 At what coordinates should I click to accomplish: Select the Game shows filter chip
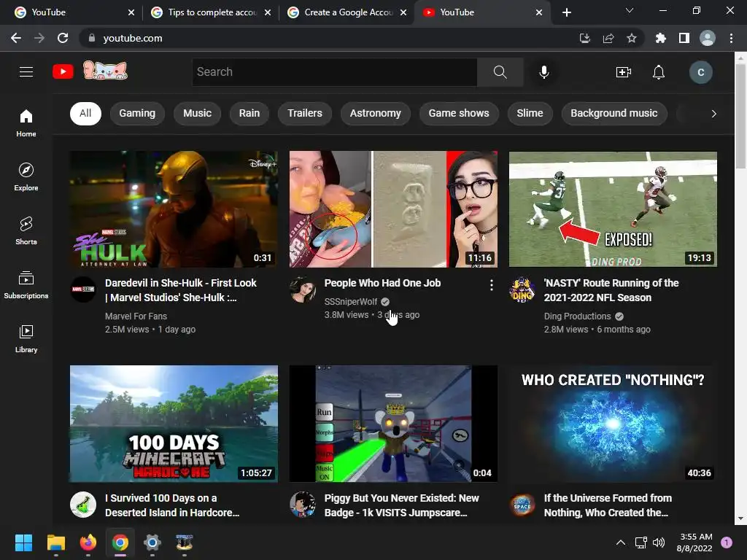[x=459, y=113]
